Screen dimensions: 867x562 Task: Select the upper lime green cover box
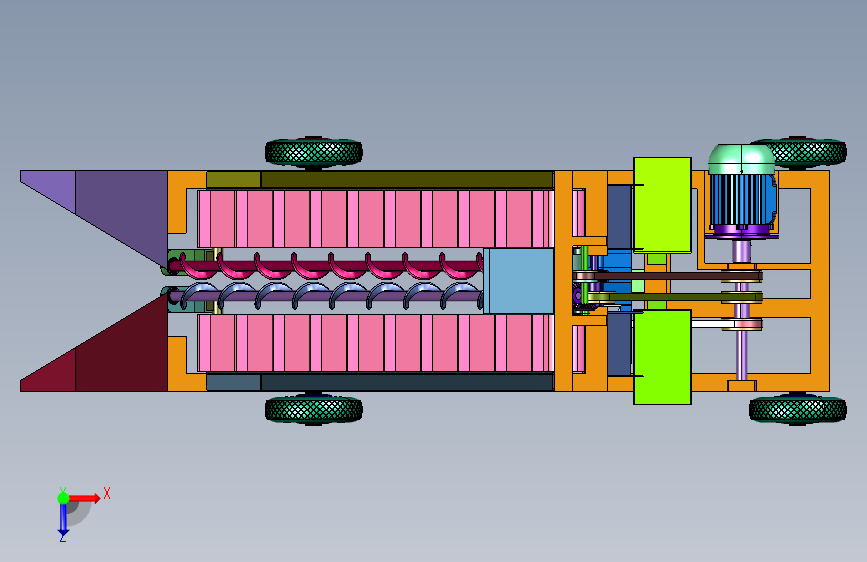[662, 205]
